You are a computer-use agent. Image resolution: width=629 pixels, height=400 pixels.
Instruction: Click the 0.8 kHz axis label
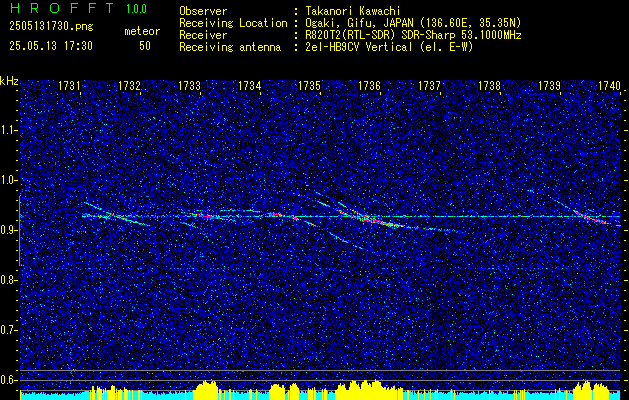coord(9,280)
